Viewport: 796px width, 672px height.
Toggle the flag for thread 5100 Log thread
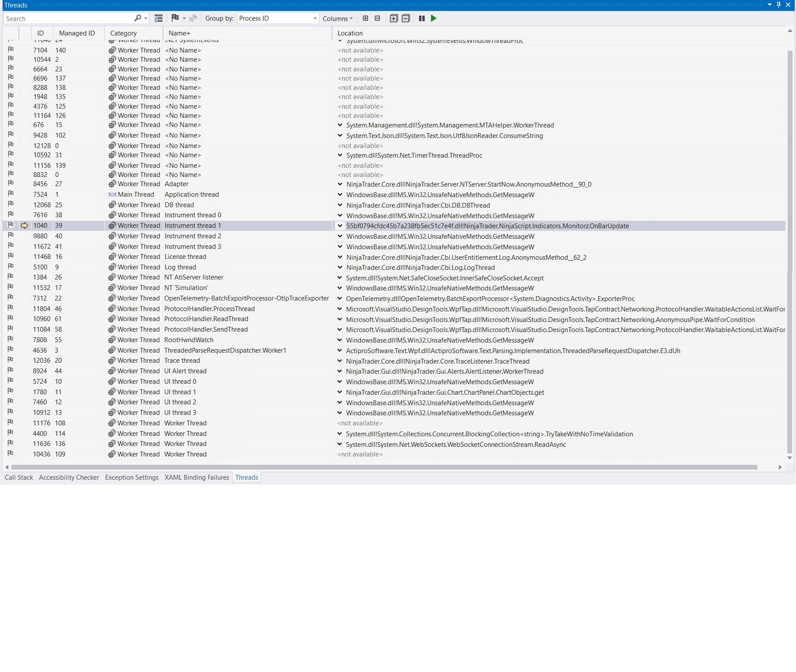coord(11,266)
